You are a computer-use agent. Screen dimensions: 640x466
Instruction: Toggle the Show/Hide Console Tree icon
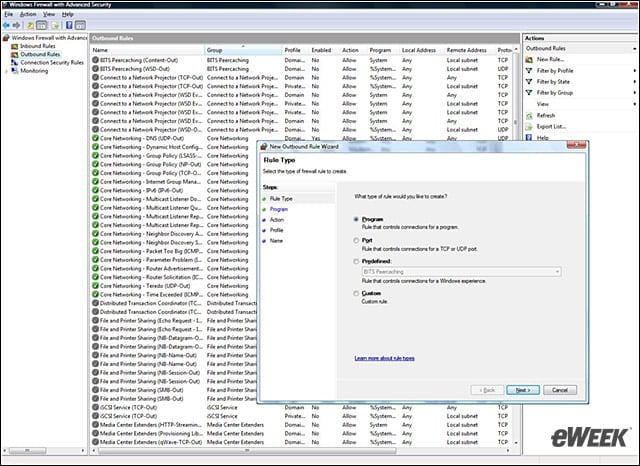[x=42, y=25]
